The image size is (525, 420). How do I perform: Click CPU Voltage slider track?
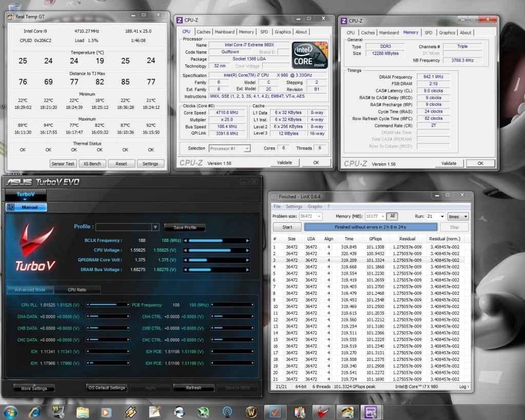click(x=216, y=250)
